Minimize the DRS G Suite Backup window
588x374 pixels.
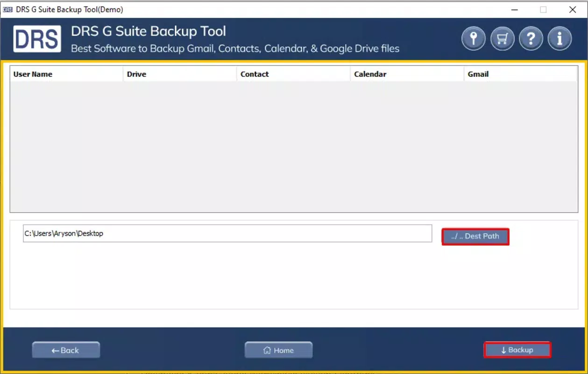[514, 9]
